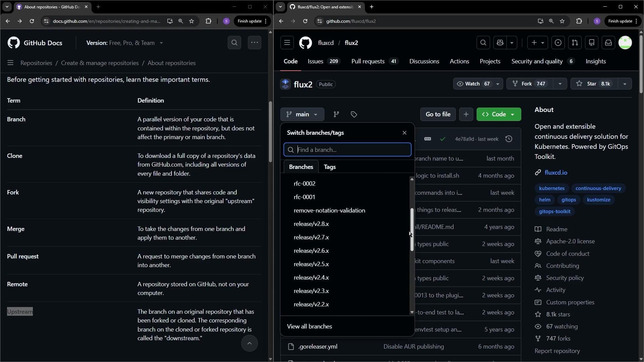Star the flux2 repository
The image size is (644, 362).
coord(594,84)
